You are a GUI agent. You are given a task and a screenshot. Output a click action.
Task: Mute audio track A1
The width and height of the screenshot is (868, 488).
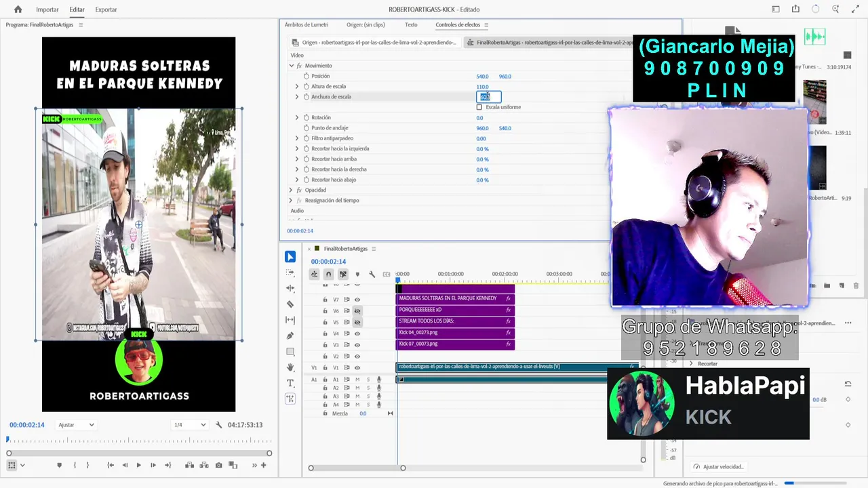point(357,380)
